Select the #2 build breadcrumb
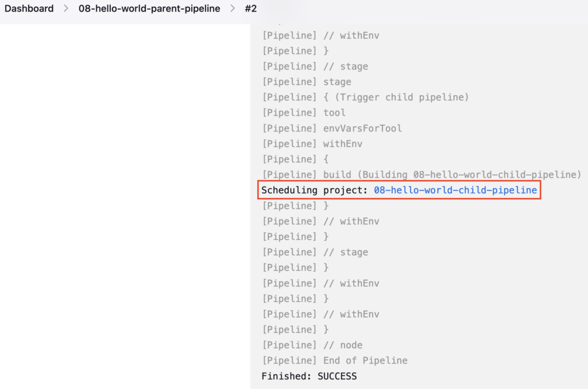The height and width of the screenshot is (389, 588). click(251, 8)
